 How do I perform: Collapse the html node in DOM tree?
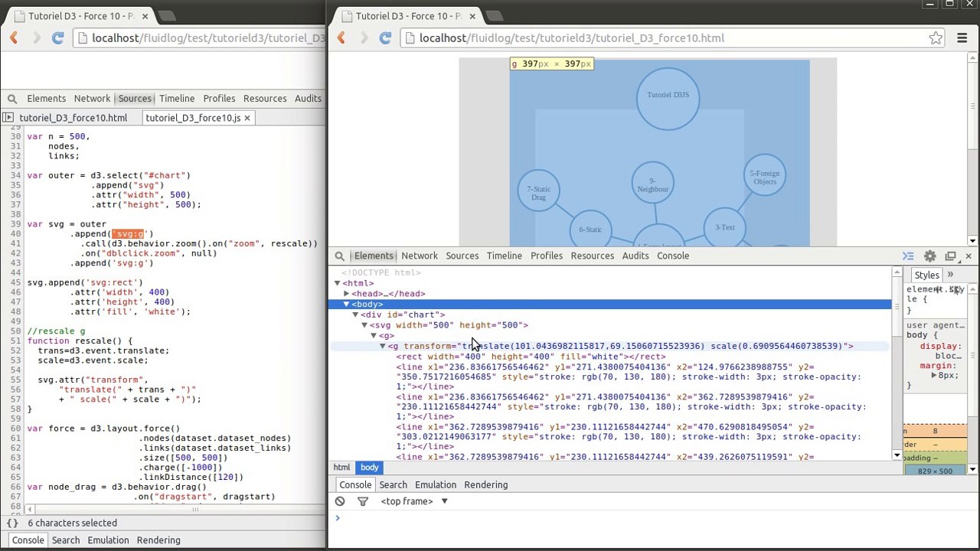coord(338,283)
